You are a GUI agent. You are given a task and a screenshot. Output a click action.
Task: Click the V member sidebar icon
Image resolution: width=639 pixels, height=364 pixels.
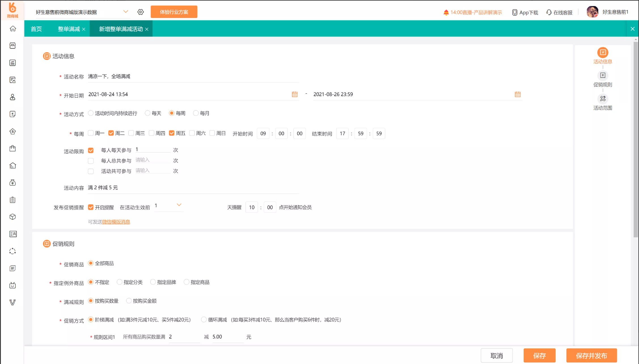(x=13, y=302)
